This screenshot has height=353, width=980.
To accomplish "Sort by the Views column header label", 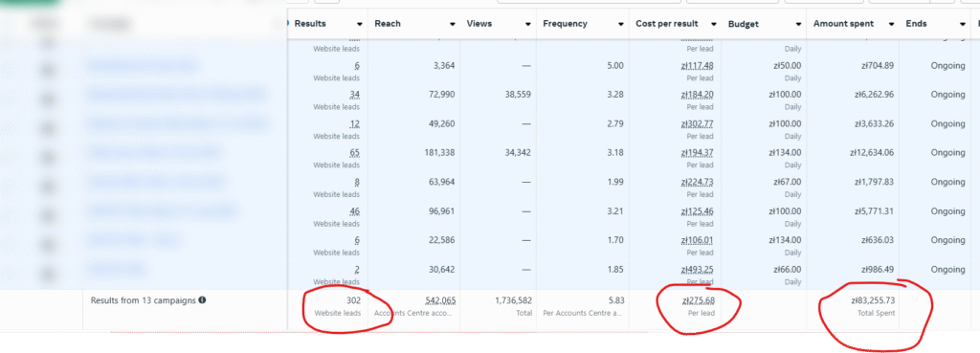I will [479, 24].
